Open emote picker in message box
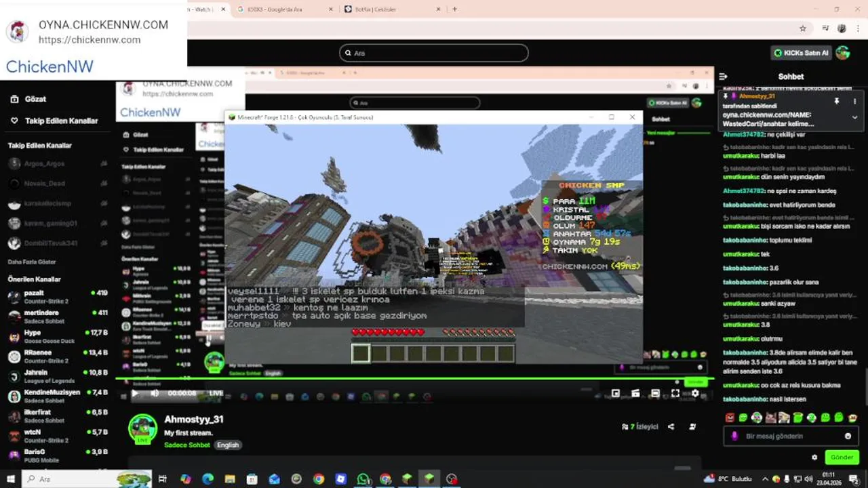 [x=848, y=436]
